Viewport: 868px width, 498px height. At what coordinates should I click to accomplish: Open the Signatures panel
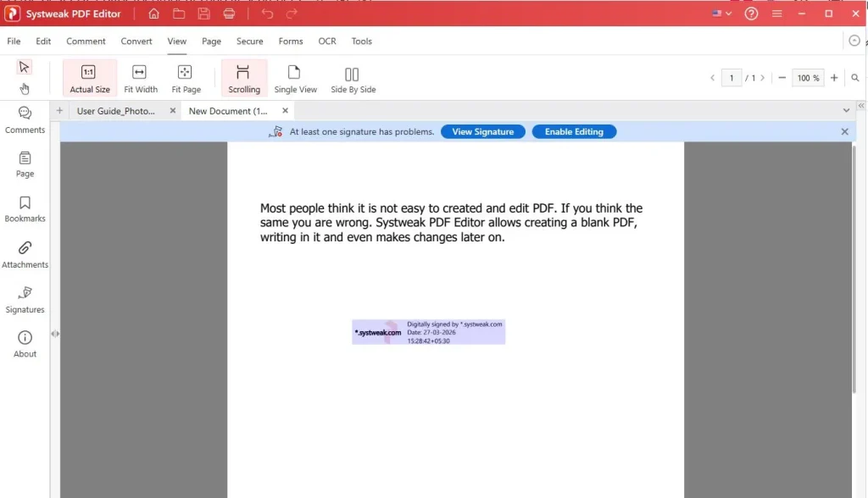[25, 300]
